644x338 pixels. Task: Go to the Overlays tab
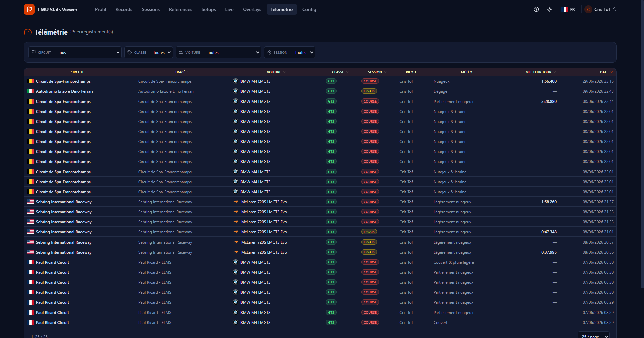coord(252,9)
